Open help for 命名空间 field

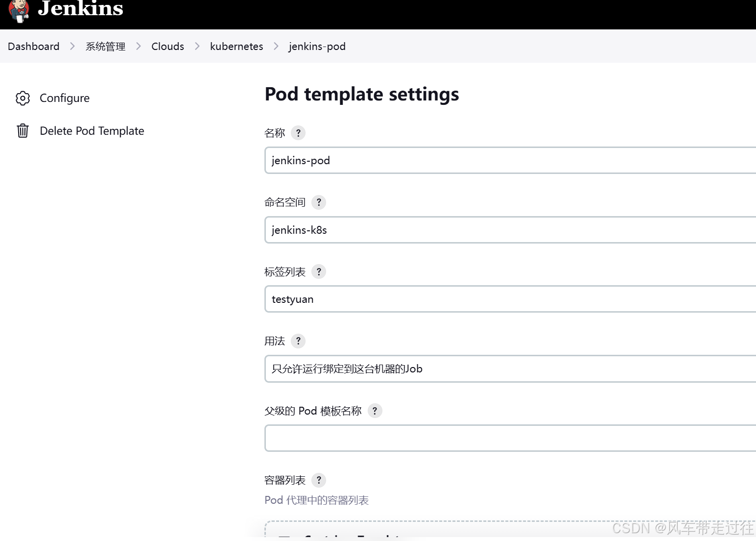[319, 202]
